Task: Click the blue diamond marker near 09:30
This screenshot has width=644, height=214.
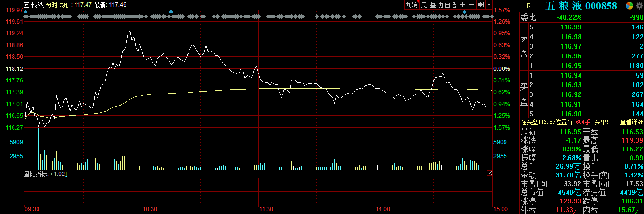Action: [x=25, y=12]
